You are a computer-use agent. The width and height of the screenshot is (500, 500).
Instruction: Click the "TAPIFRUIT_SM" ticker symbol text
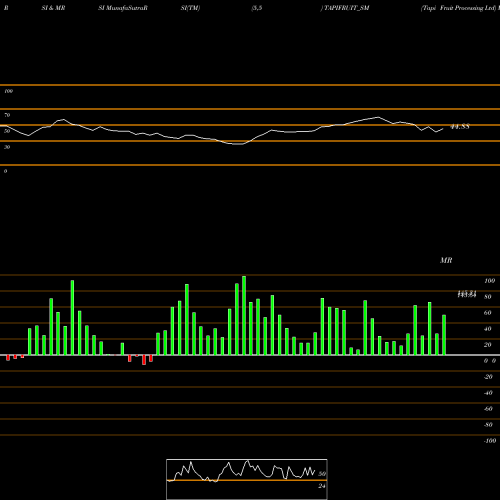click(347, 8)
